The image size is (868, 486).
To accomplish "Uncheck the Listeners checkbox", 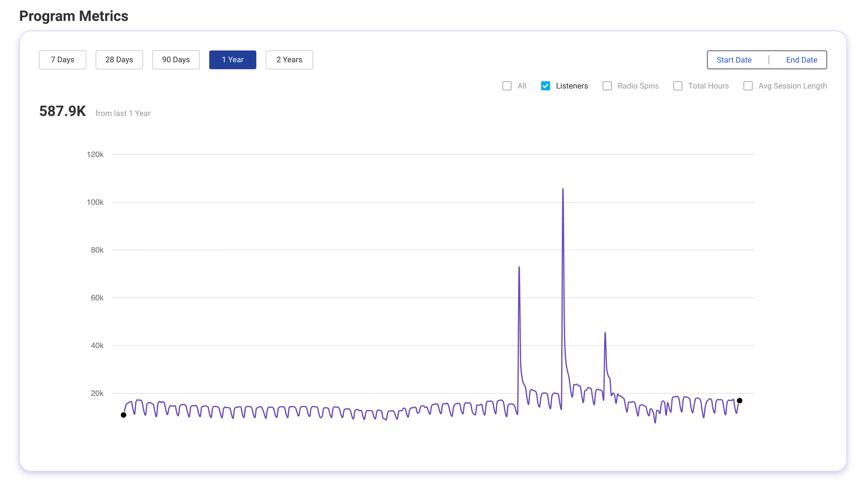I will coord(545,86).
